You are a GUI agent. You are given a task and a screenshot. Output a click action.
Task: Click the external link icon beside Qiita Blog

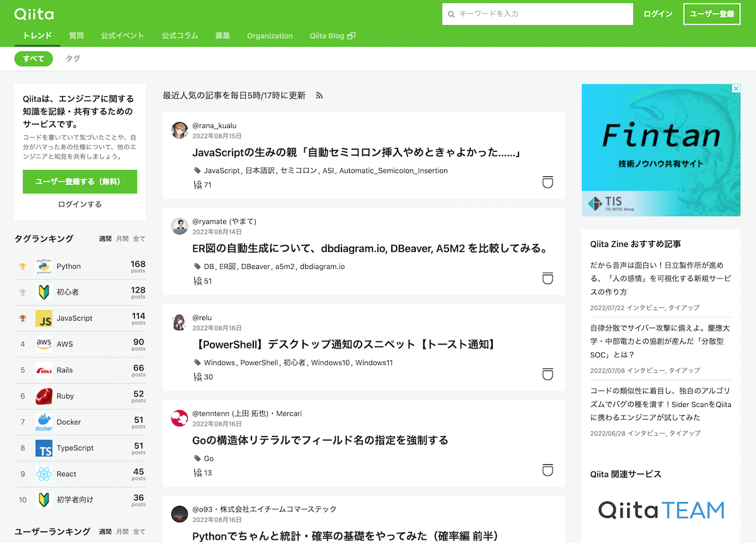352,36
